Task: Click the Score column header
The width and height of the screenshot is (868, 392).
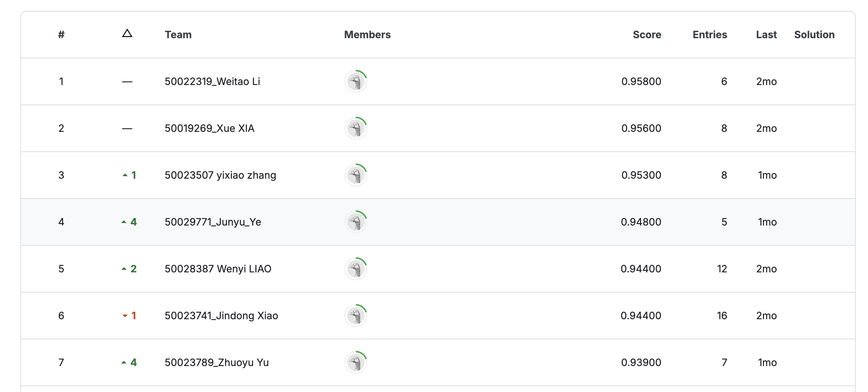Action: (x=647, y=35)
